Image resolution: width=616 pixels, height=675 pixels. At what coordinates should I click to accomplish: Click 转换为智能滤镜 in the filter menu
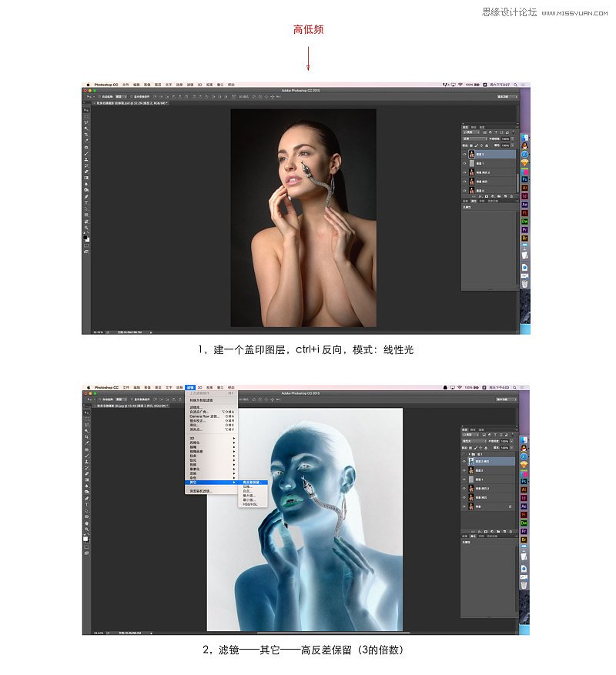[202, 400]
